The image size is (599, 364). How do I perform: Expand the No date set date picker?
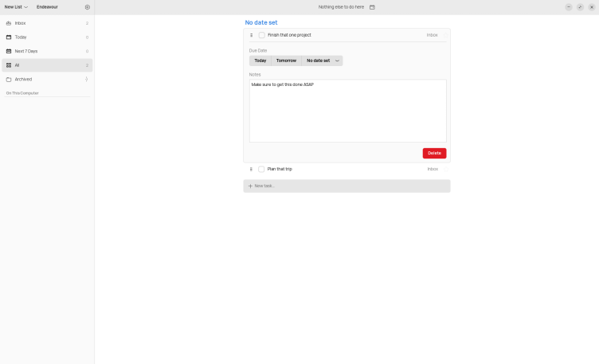[337, 61]
